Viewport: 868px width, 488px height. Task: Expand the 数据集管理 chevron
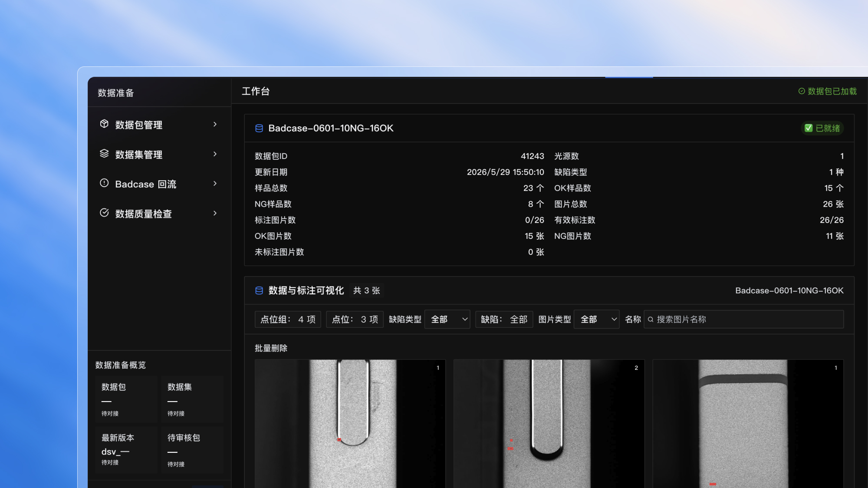[x=215, y=154]
